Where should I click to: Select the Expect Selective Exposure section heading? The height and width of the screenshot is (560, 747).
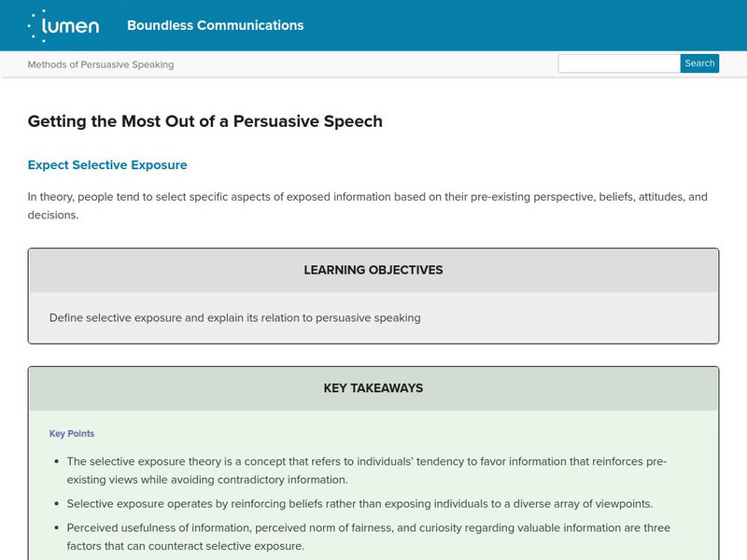point(107,165)
